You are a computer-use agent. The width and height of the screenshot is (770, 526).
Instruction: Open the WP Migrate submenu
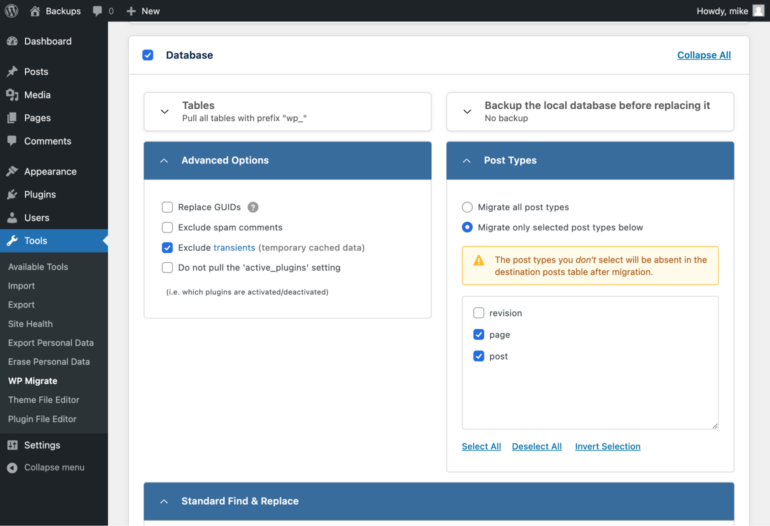coord(32,381)
